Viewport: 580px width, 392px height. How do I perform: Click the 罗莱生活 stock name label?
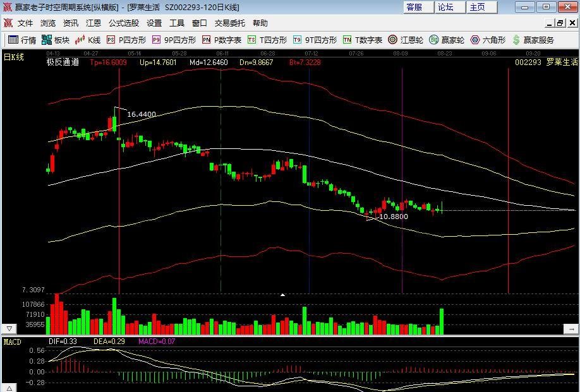coord(562,62)
